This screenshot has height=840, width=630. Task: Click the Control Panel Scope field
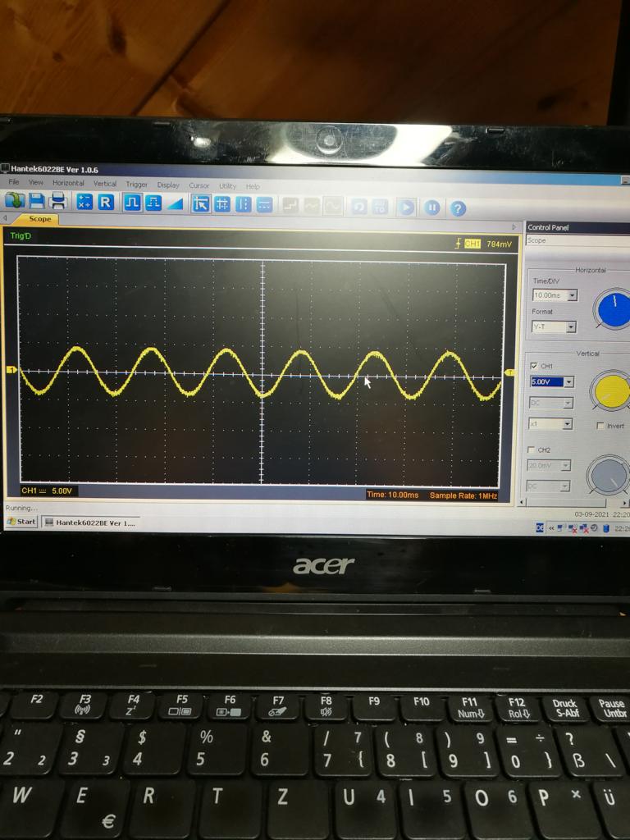point(577,240)
